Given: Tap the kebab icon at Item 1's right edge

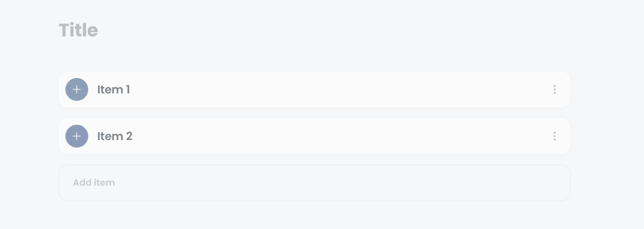Looking at the screenshot, I should click(x=555, y=89).
